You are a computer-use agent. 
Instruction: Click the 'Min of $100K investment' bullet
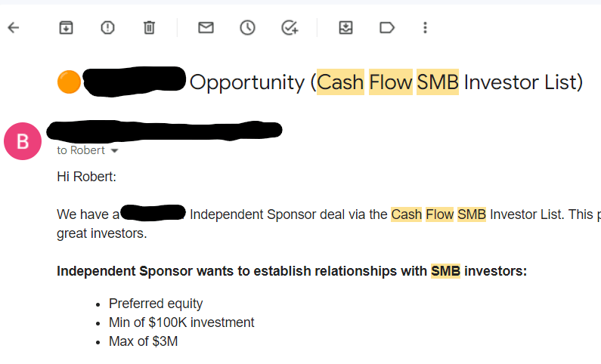pos(181,322)
